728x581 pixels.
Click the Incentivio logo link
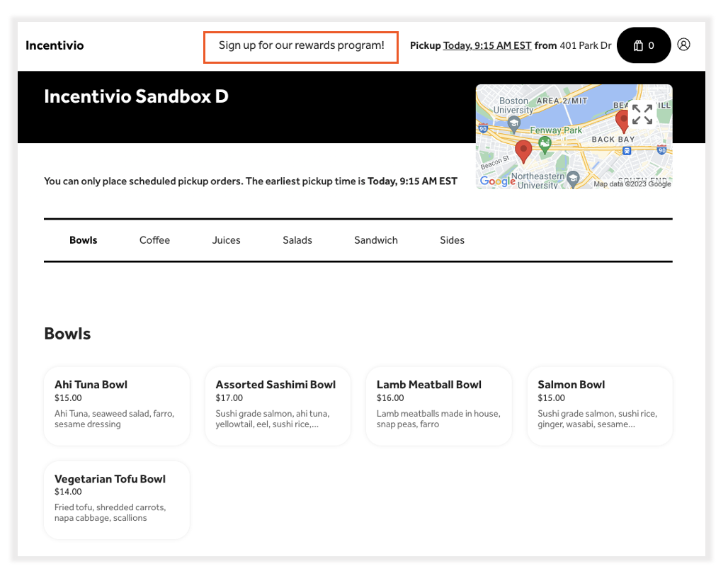click(x=55, y=45)
